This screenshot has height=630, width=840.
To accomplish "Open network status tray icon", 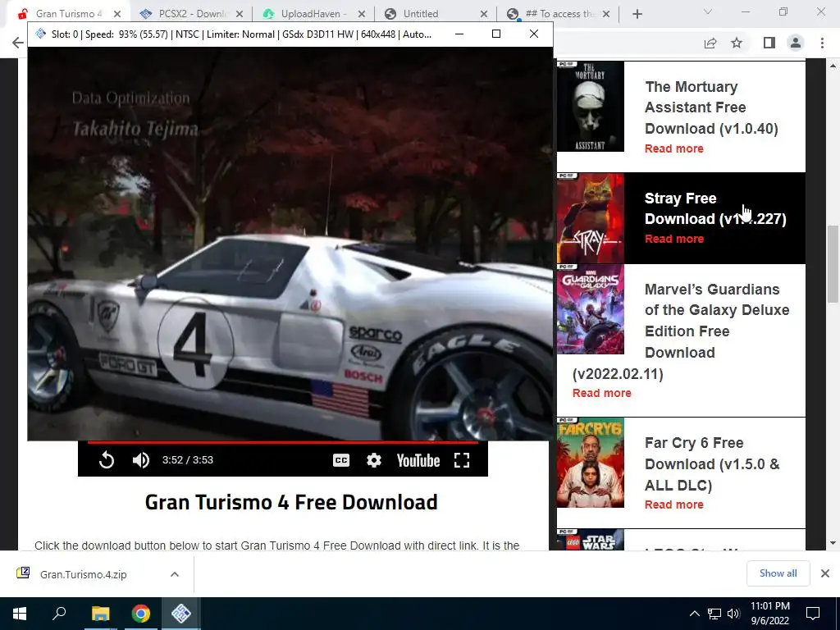I will (714, 614).
